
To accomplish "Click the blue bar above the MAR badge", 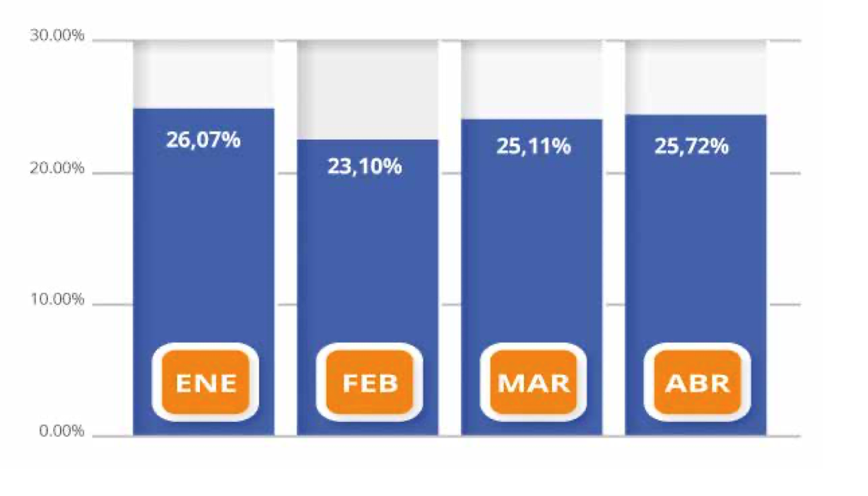I will [532, 247].
